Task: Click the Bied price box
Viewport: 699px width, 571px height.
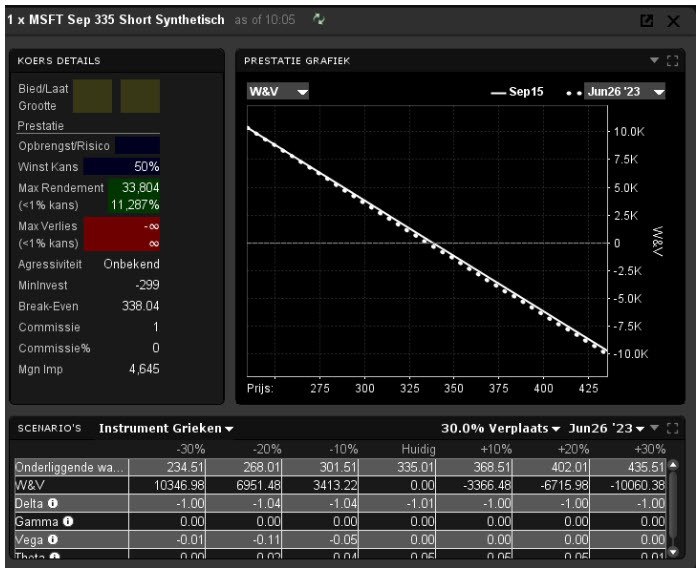Action: pyautogui.click(x=92, y=96)
